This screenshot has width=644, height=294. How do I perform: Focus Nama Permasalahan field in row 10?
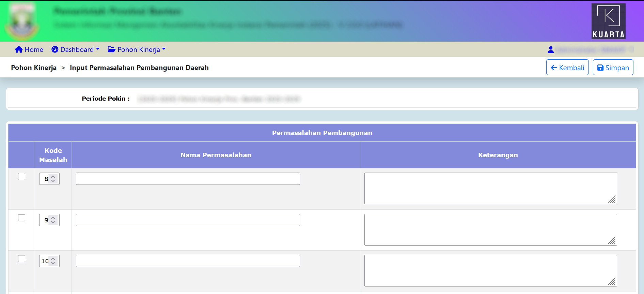click(x=188, y=261)
